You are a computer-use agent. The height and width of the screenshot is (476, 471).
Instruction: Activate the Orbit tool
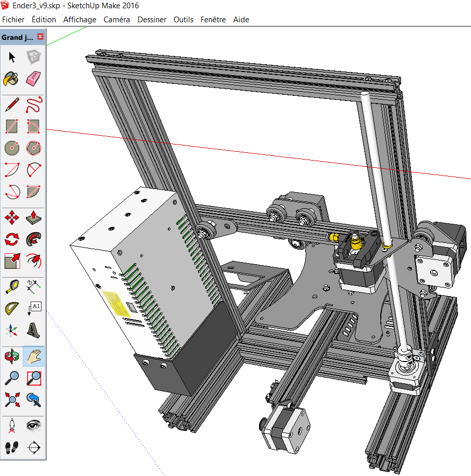tap(12, 356)
